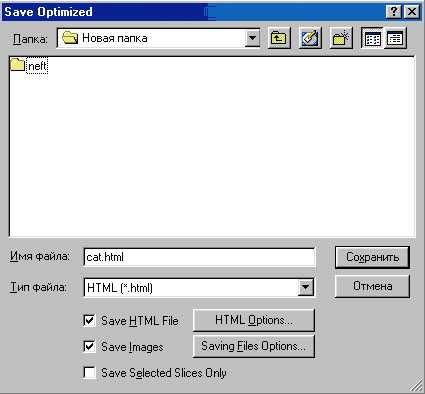Viewport: 425px width, 394px height.
Task: Toggle Save HTML File checkbox
Action: pyautogui.click(x=89, y=321)
